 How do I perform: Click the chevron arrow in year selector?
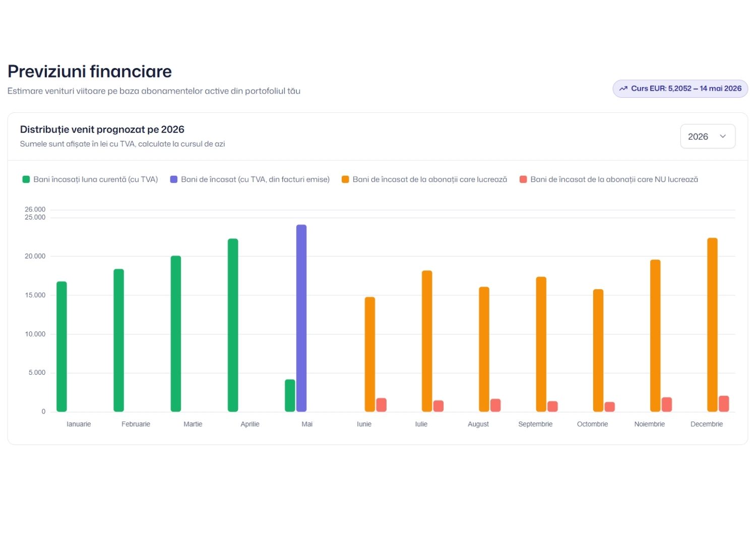click(723, 137)
